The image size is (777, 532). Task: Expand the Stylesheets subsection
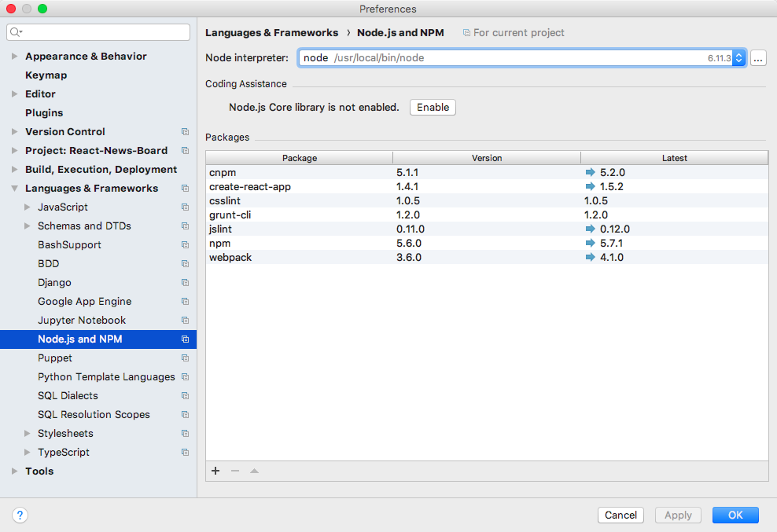pos(28,434)
